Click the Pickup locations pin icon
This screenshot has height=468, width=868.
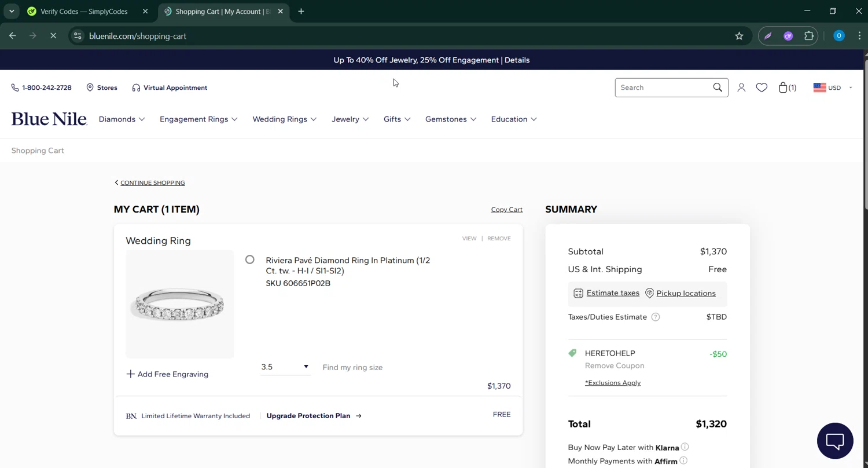click(x=649, y=293)
